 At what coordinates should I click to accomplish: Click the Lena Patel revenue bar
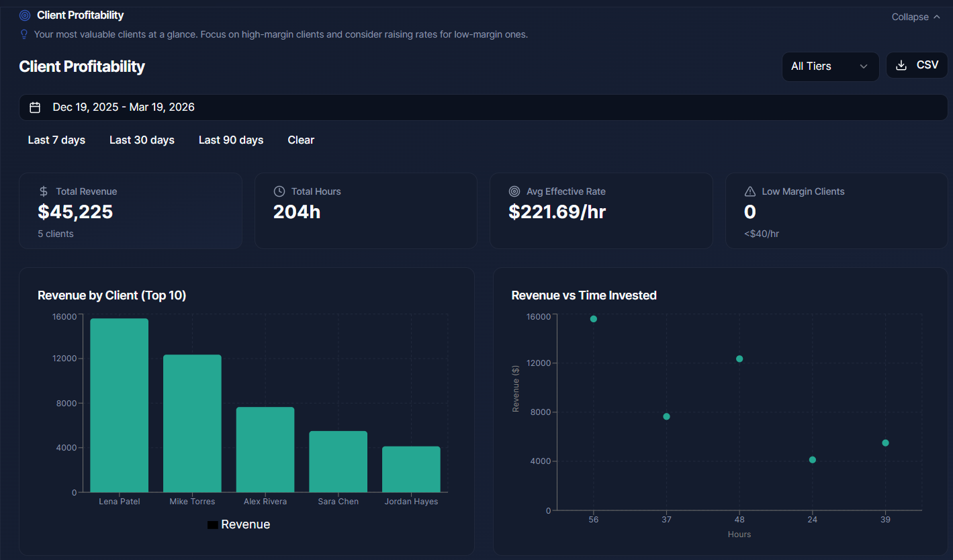[x=120, y=406]
